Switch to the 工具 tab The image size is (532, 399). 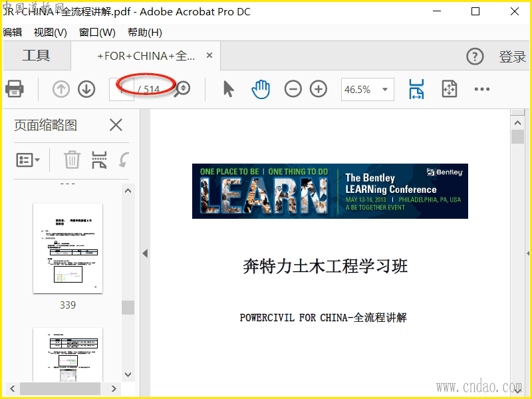pyautogui.click(x=37, y=55)
